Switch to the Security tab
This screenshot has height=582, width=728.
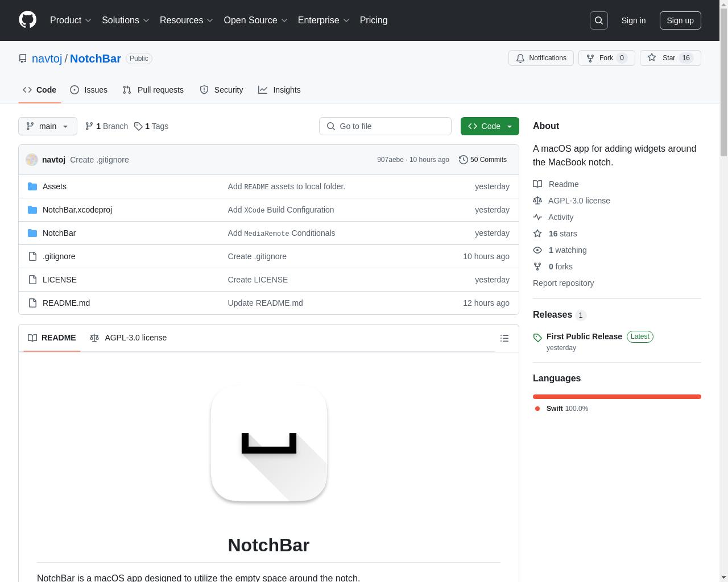[x=221, y=90]
